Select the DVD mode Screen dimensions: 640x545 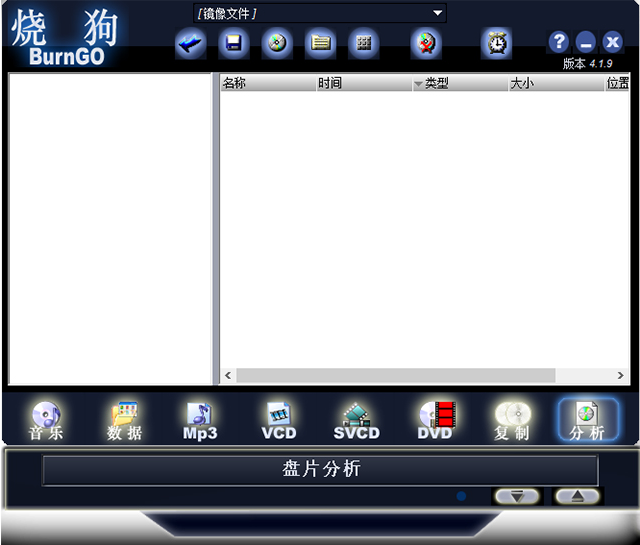(436, 421)
